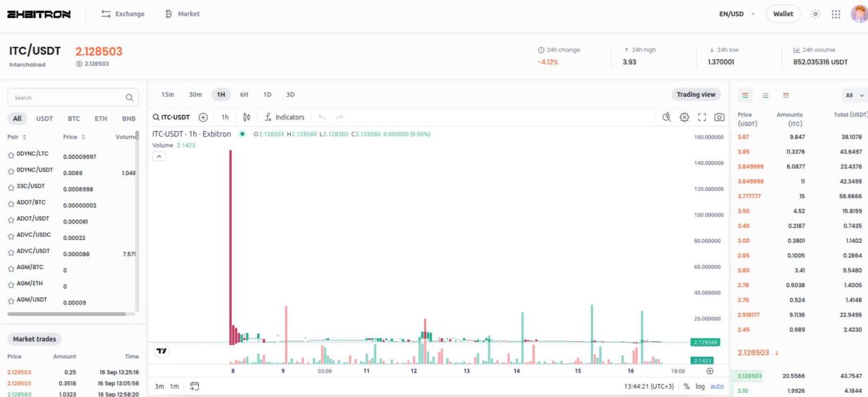This screenshot has height=397, width=868.
Task: Toggle chart fullscreen mode
Action: [x=702, y=117]
